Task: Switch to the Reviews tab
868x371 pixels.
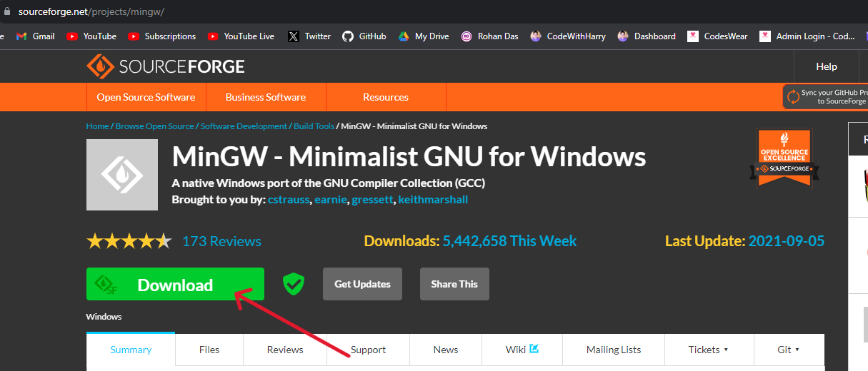Action: (x=285, y=350)
